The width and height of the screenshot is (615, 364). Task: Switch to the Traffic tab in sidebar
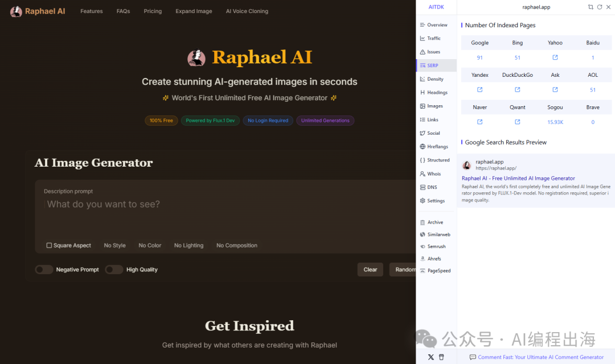click(433, 39)
